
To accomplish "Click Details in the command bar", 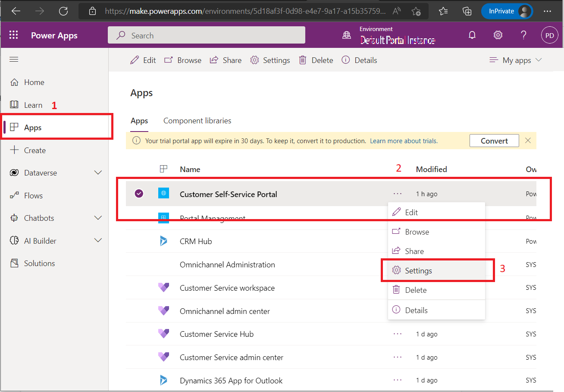I will (x=359, y=60).
